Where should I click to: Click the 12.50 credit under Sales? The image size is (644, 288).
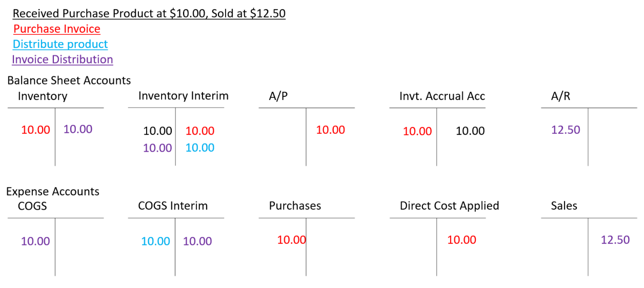(615, 240)
